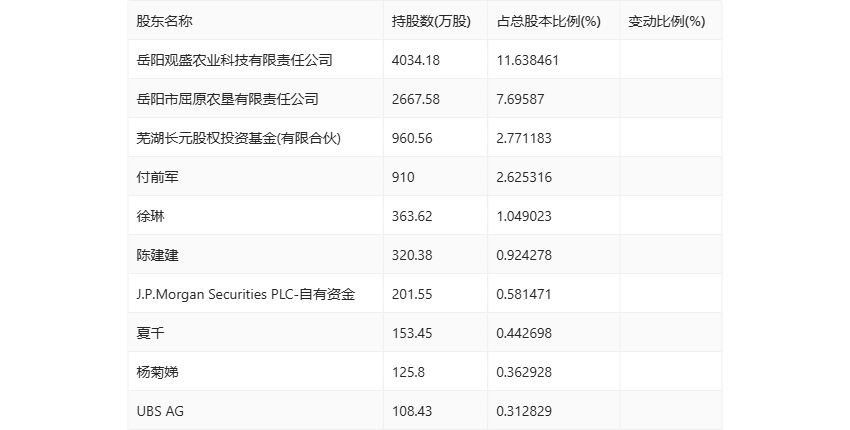This screenshot has width=850, height=430.
Task: Click shareholder name 夏千
Action: pos(150,333)
